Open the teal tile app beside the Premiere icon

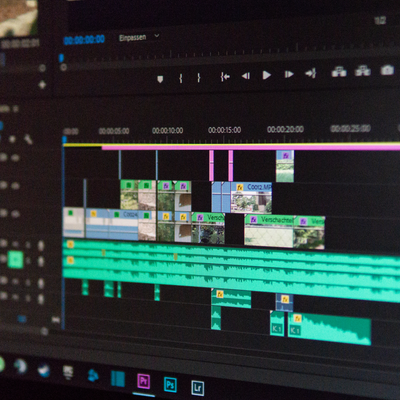pos(118,379)
